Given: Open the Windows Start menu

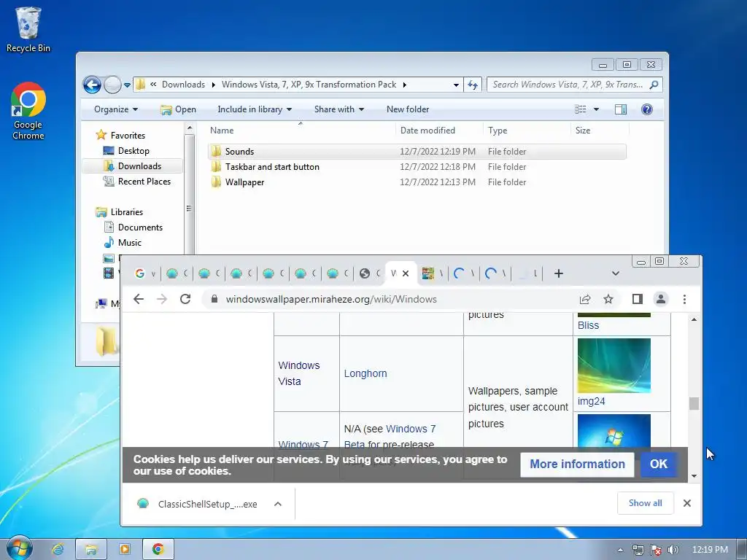Looking at the screenshot, I should pyautogui.click(x=20, y=548).
